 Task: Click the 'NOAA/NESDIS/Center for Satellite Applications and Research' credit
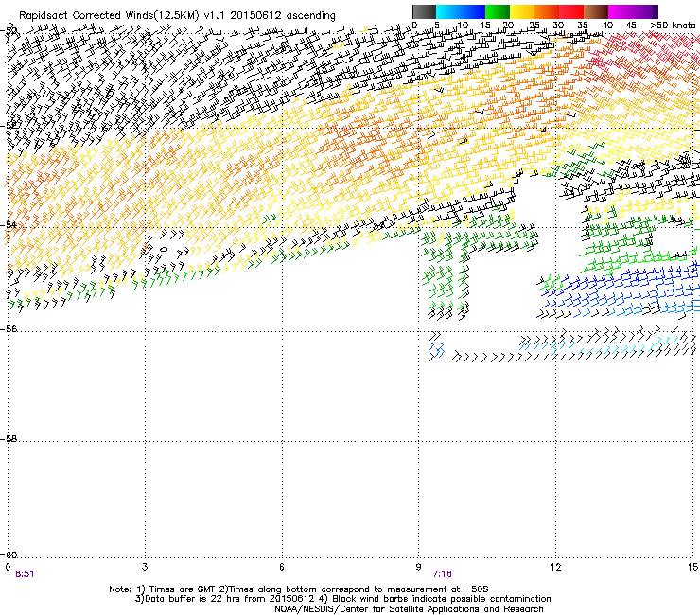[x=409, y=609]
